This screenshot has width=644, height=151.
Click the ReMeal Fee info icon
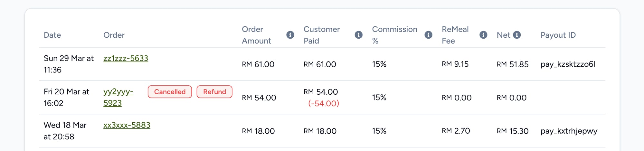click(483, 35)
